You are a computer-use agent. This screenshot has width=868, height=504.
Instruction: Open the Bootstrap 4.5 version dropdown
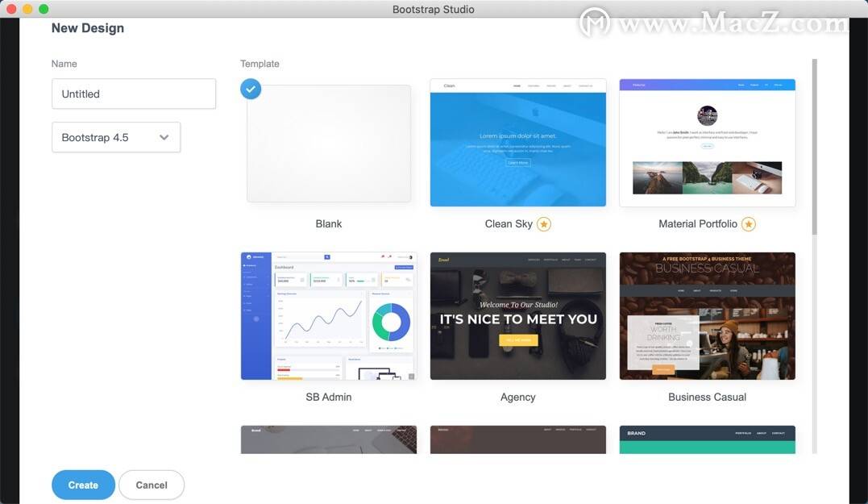tap(116, 137)
